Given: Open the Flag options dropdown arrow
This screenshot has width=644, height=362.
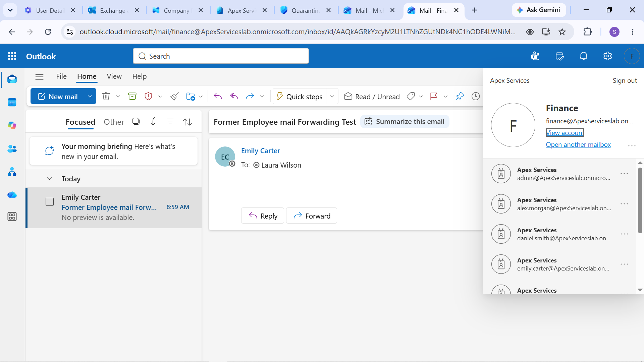Looking at the screenshot, I should pos(445,97).
